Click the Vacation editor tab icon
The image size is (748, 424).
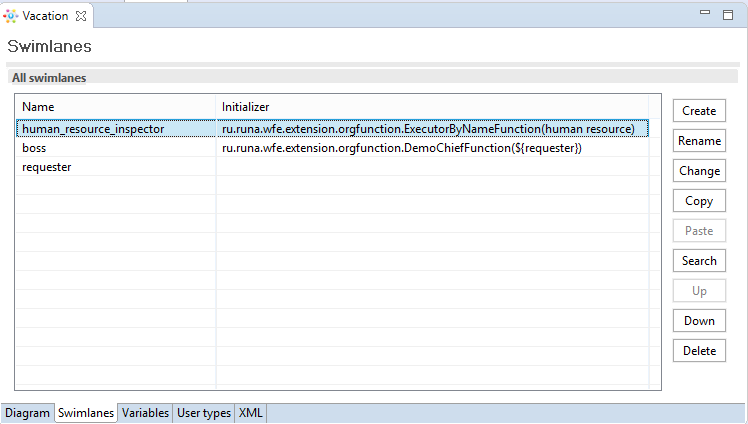click(x=11, y=16)
